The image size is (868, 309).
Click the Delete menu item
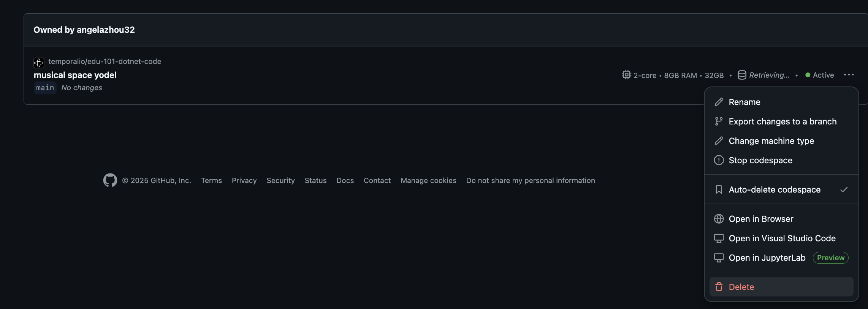tap(781, 287)
